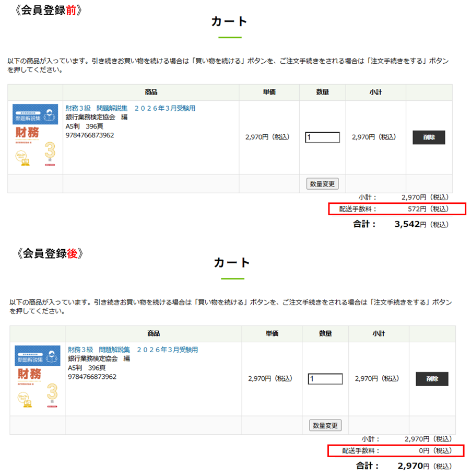Focus the quantity field in 会員登録前 cart

(322, 137)
